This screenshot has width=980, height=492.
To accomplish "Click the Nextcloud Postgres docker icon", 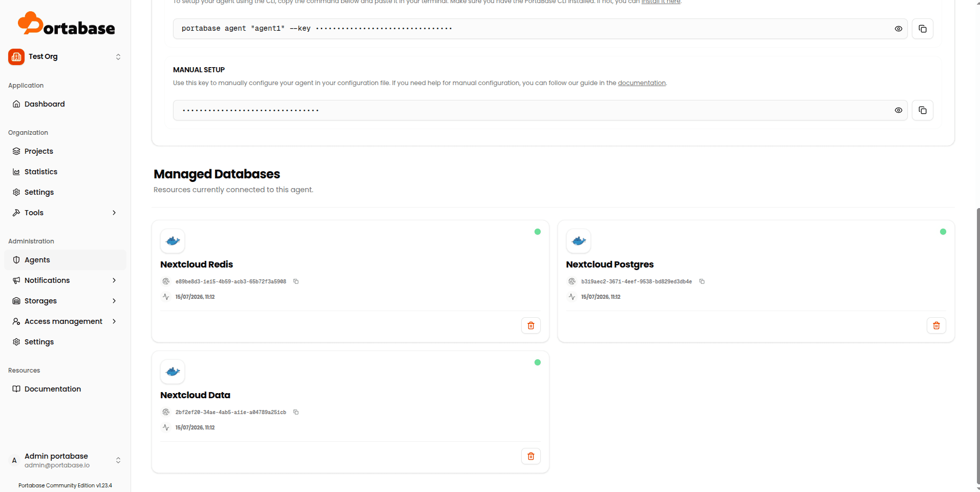I will (579, 241).
